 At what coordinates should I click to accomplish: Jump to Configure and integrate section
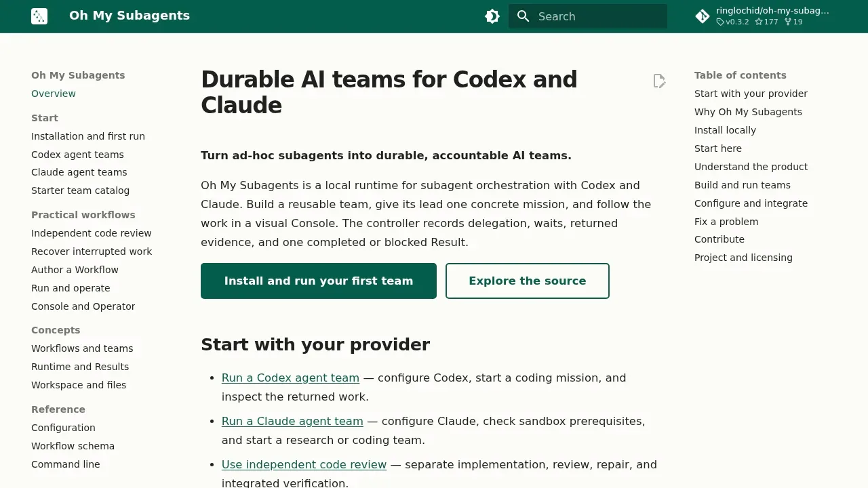[x=751, y=203]
